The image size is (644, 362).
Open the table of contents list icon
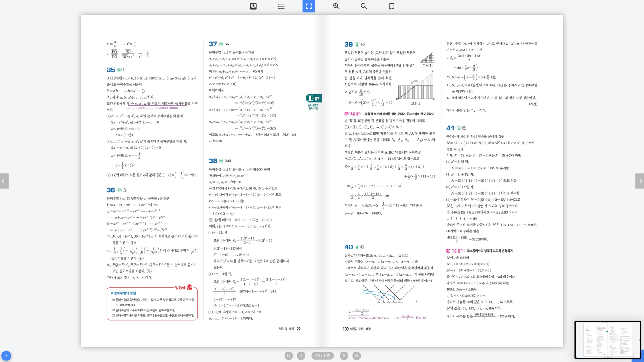coord(281,6)
